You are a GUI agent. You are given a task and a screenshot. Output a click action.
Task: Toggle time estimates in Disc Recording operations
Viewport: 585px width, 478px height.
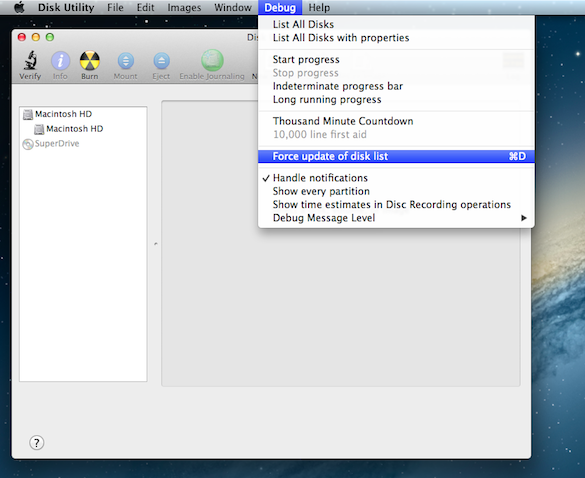(396, 204)
